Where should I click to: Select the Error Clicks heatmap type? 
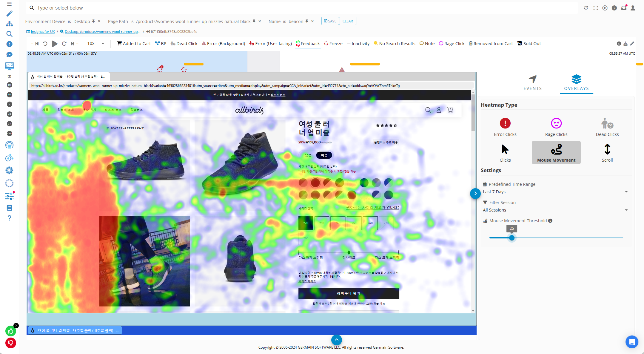click(505, 126)
